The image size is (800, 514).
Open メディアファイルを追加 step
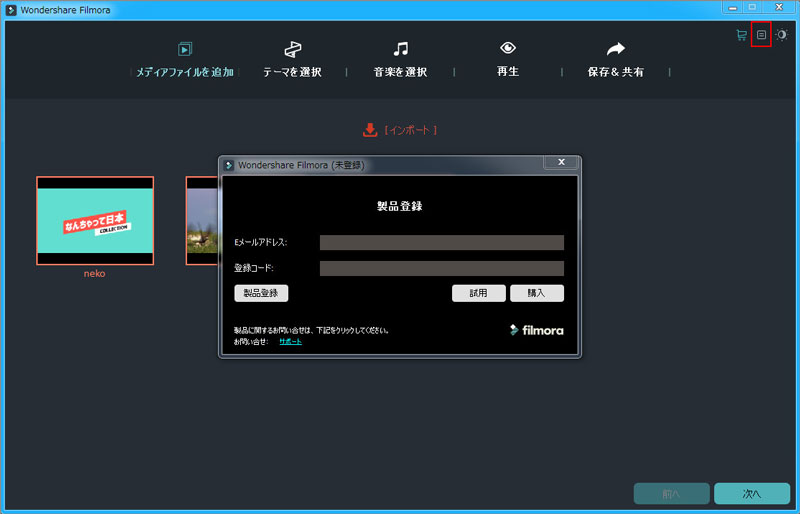(185, 72)
